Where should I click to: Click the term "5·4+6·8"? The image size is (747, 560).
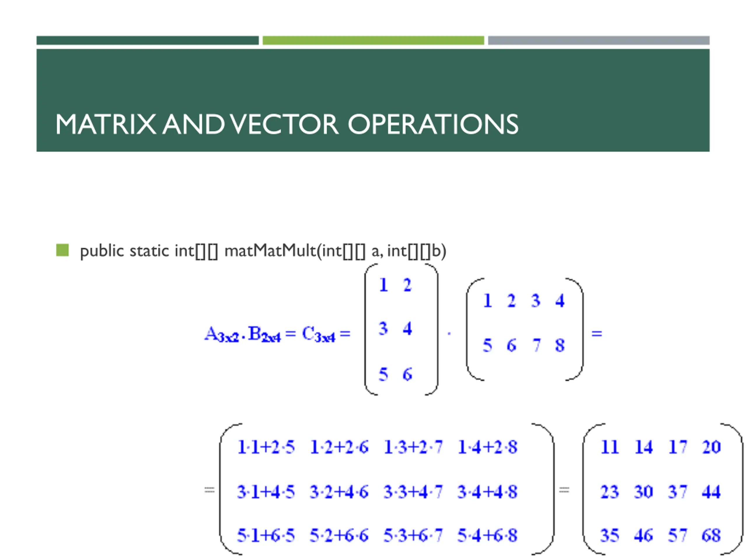click(x=487, y=535)
